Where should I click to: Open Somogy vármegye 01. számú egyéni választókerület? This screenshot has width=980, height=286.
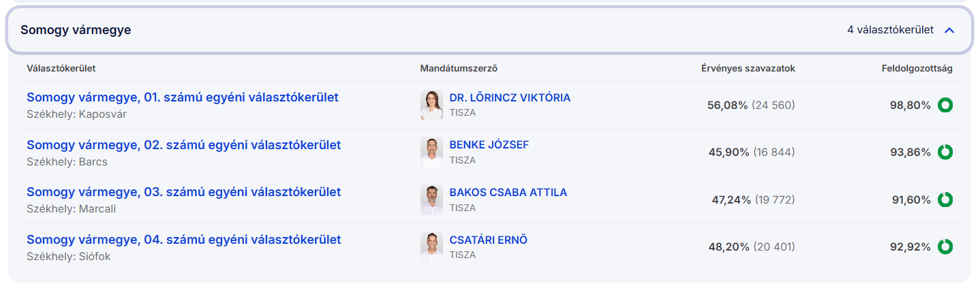[x=183, y=97]
